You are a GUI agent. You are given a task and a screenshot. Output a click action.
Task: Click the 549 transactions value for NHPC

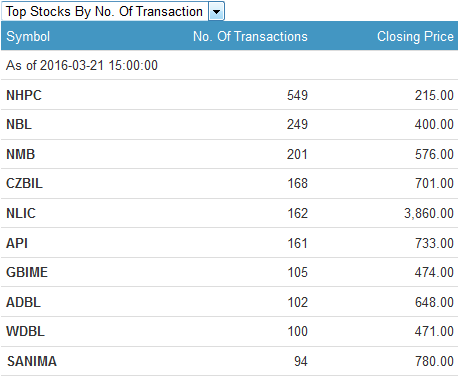297,95
